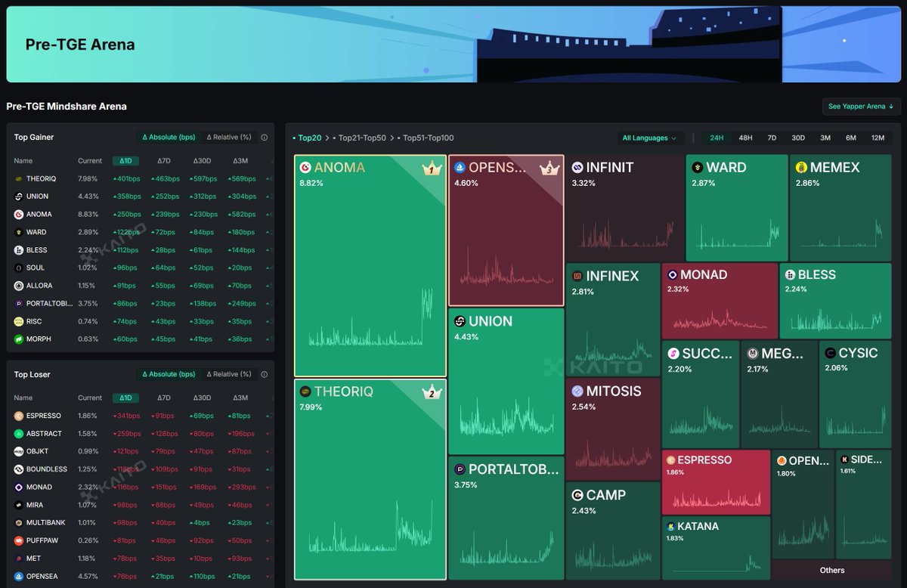Click the CYSIC logo icon in treemap
Image resolution: width=907 pixels, height=588 pixels.
[831, 353]
